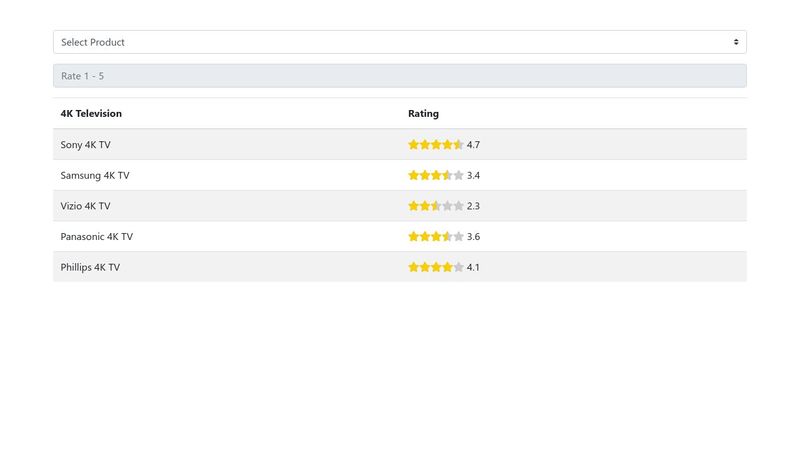The width and height of the screenshot is (800, 450).
Task: Click the arrow at Select Product's right edge
Action: click(x=736, y=42)
